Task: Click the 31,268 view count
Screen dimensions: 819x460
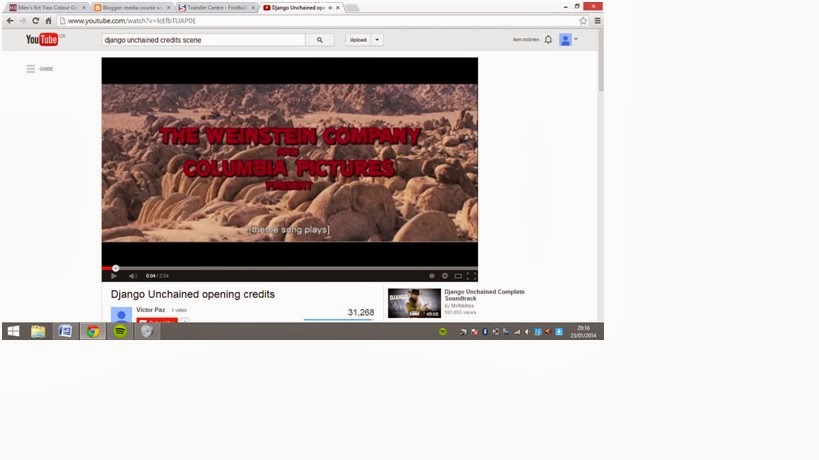Action: [x=361, y=312]
